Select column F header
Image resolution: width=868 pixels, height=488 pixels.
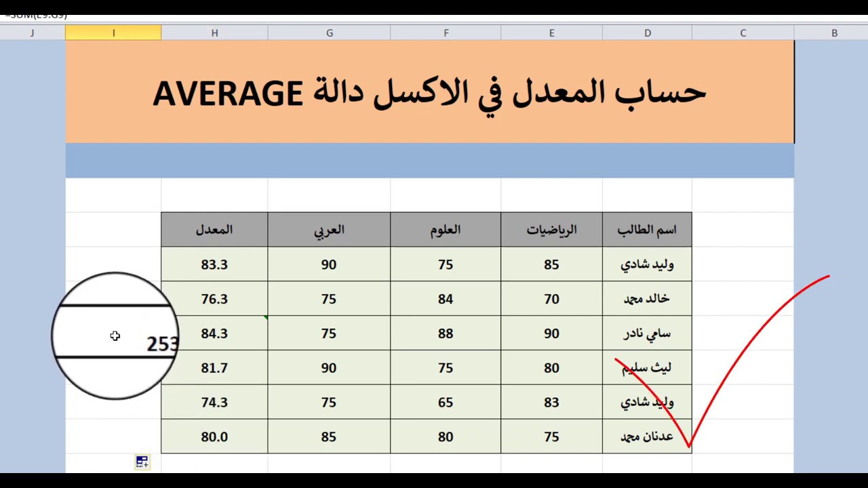coord(446,33)
